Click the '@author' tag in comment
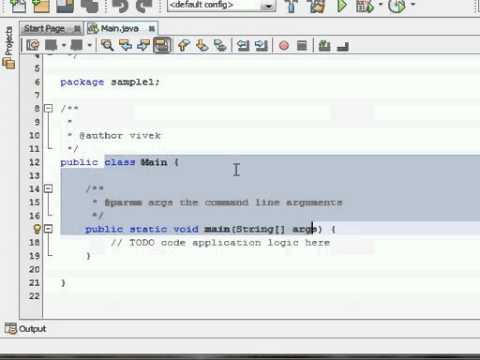 click(x=101, y=135)
